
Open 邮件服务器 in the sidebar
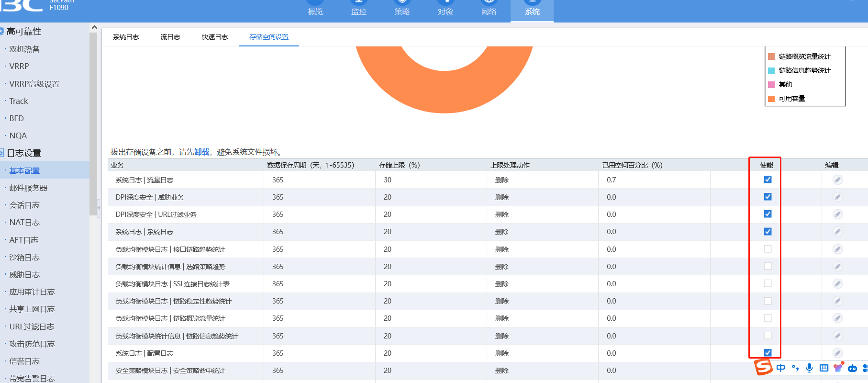coord(28,188)
